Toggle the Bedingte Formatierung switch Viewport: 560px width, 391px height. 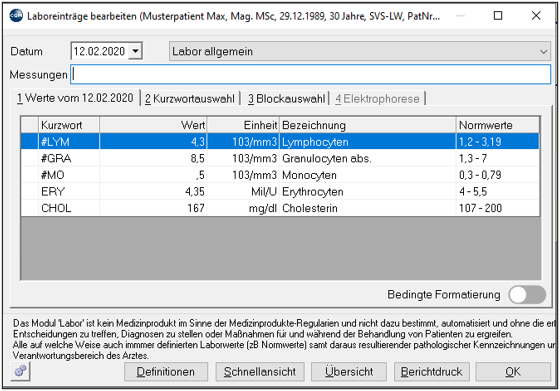point(527,295)
